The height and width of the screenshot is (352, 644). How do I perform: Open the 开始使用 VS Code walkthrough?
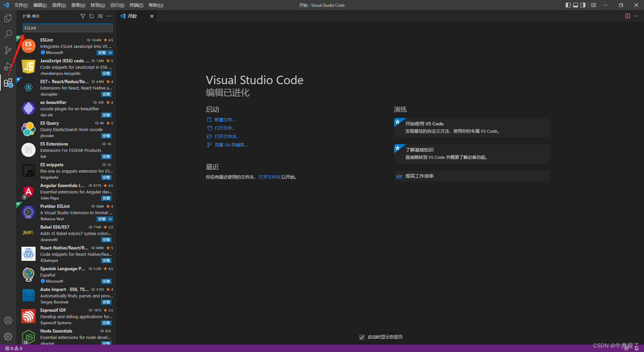[x=472, y=128]
